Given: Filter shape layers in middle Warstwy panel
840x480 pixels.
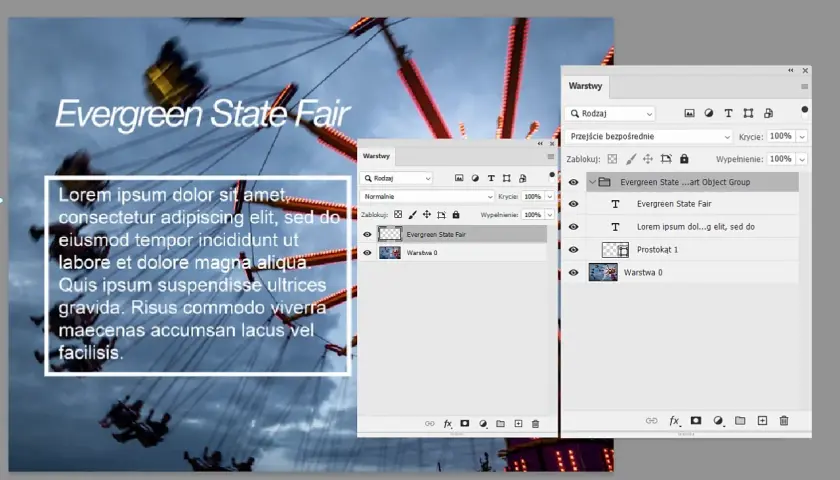Looking at the screenshot, I should coord(506,178).
